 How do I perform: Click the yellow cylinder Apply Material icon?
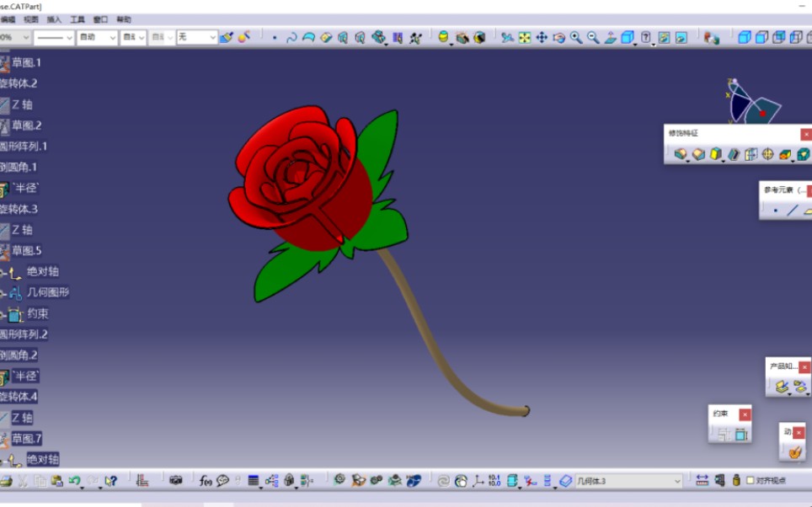443,37
